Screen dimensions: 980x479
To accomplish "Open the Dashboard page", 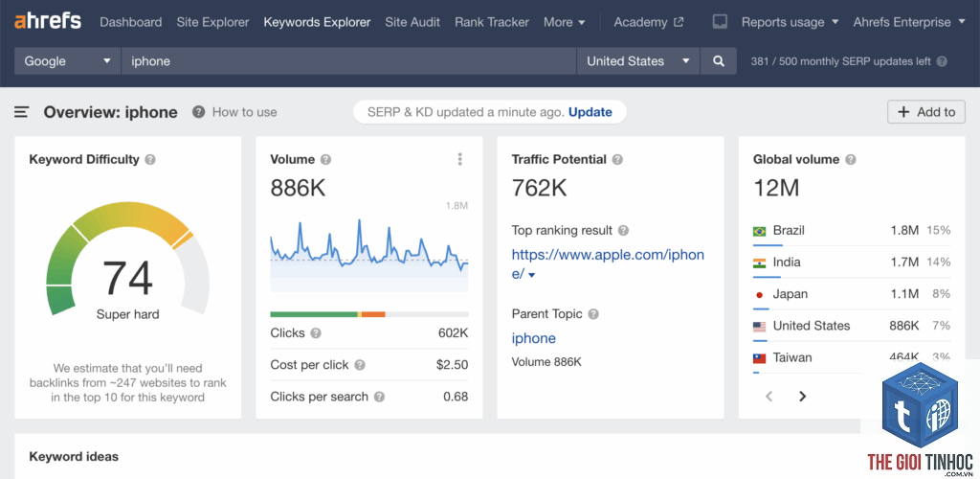I will coord(130,22).
